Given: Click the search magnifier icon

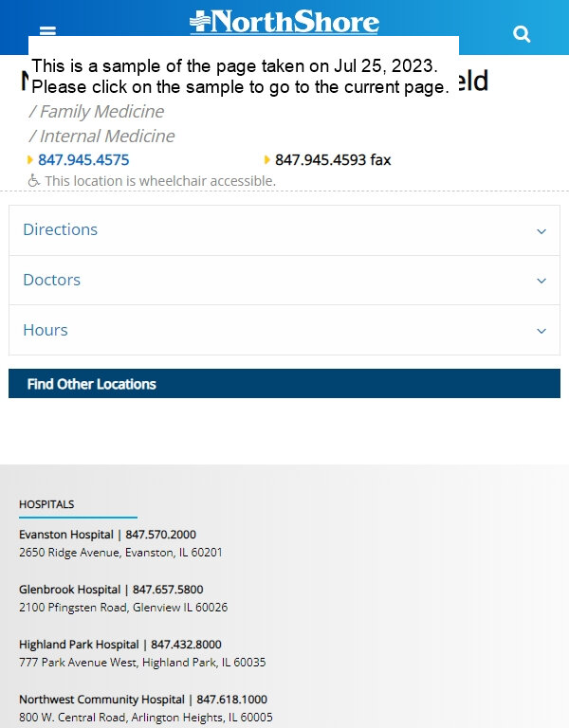Looking at the screenshot, I should click(x=522, y=34).
